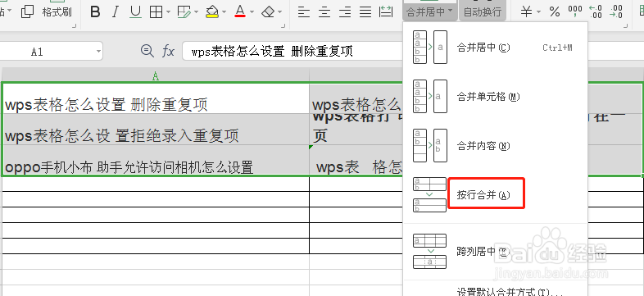Open draw border dropdown arrow
The width and height of the screenshot is (644, 296).
pos(197,12)
